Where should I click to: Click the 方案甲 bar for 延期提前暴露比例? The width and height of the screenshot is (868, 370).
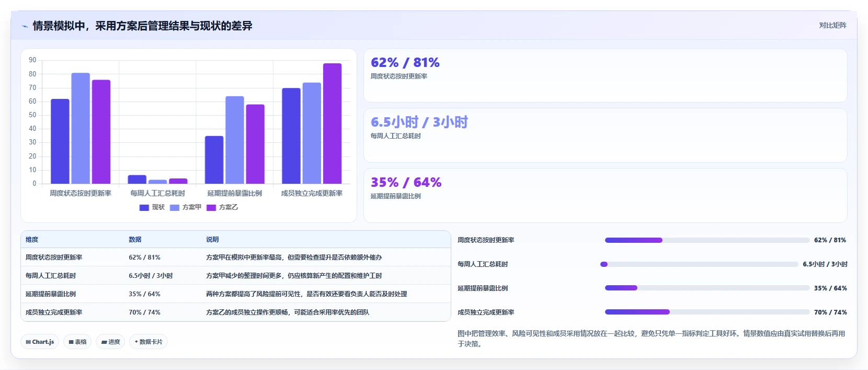[x=235, y=140]
